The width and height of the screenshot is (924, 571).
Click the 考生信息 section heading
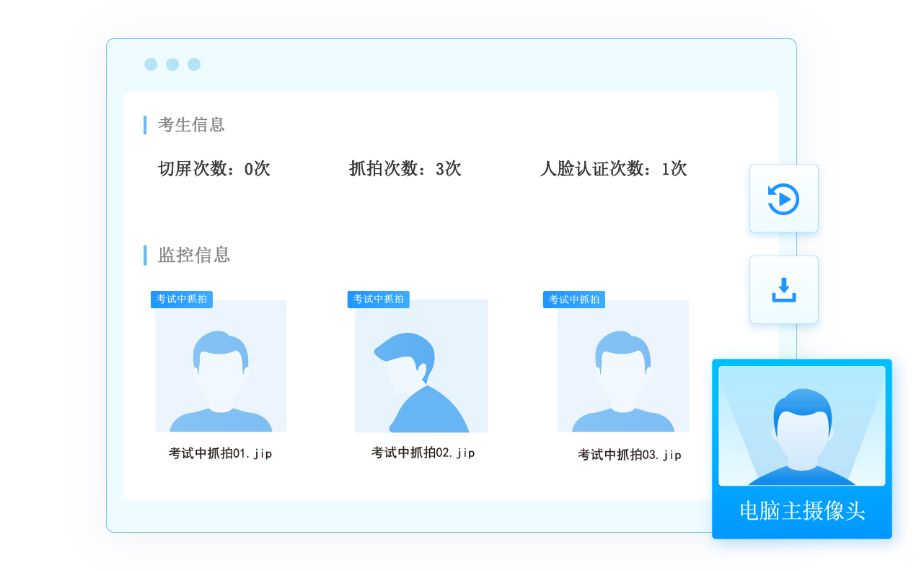(x=191, y=125)
